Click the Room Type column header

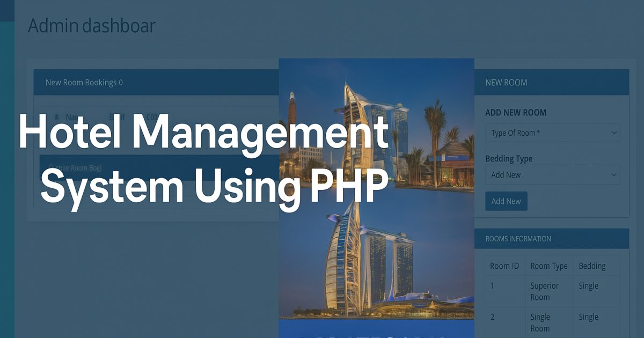pos(549,265)
